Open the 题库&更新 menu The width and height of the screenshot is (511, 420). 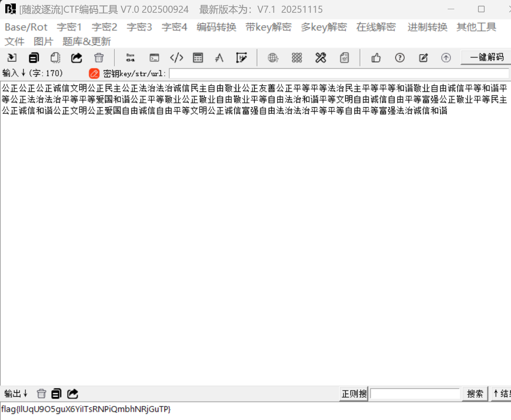tap(87, 42)
